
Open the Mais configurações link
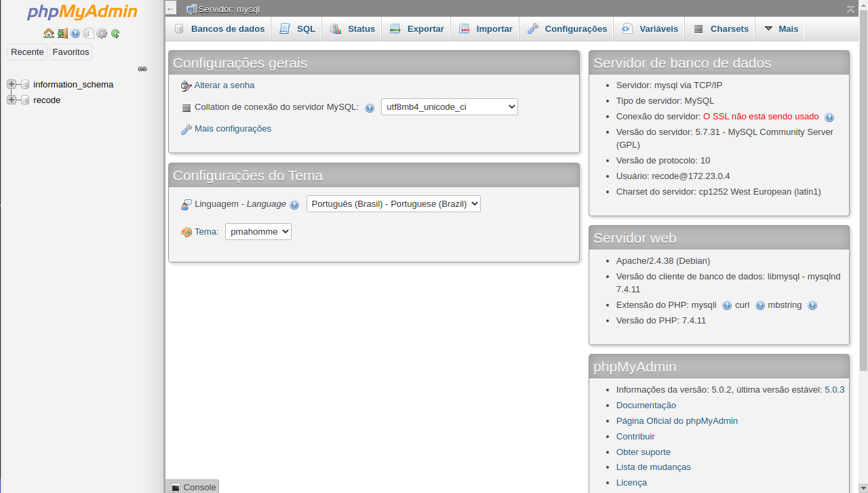233,129
